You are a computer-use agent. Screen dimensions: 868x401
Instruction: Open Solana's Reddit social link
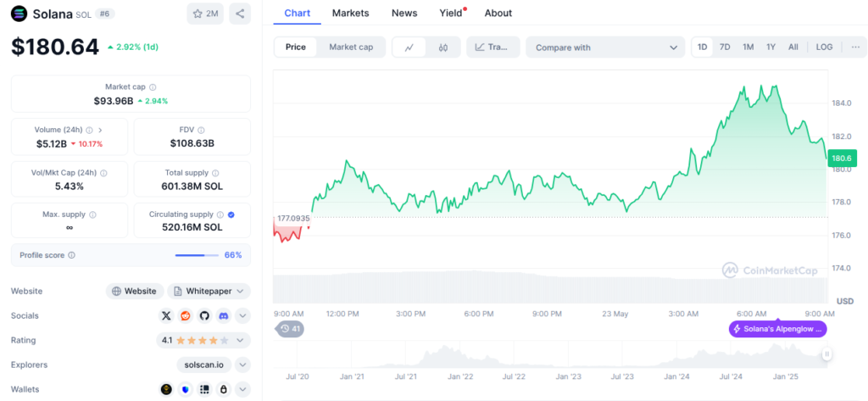tap(185, 315)
